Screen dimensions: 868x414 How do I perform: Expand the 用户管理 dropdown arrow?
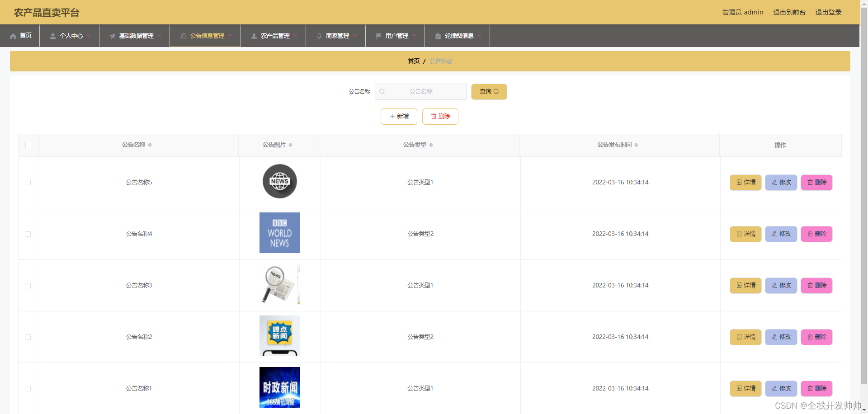[x=414, y=35]
